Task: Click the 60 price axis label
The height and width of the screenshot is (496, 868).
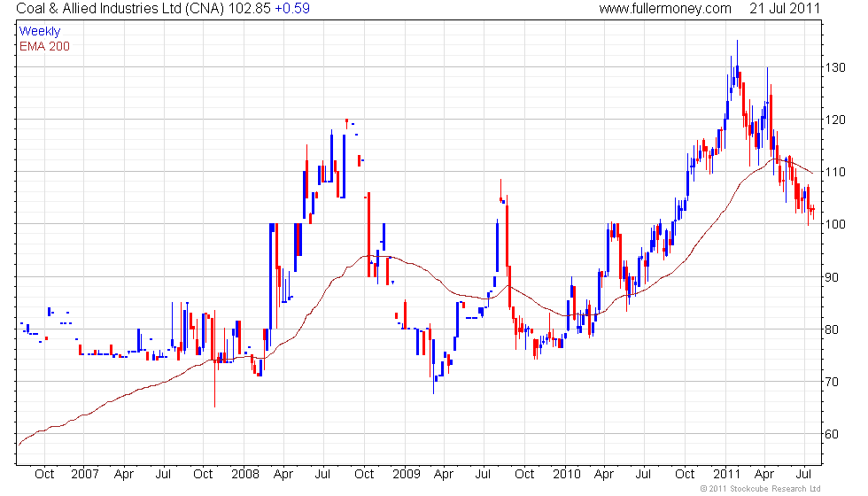Action: coord(832,435)
